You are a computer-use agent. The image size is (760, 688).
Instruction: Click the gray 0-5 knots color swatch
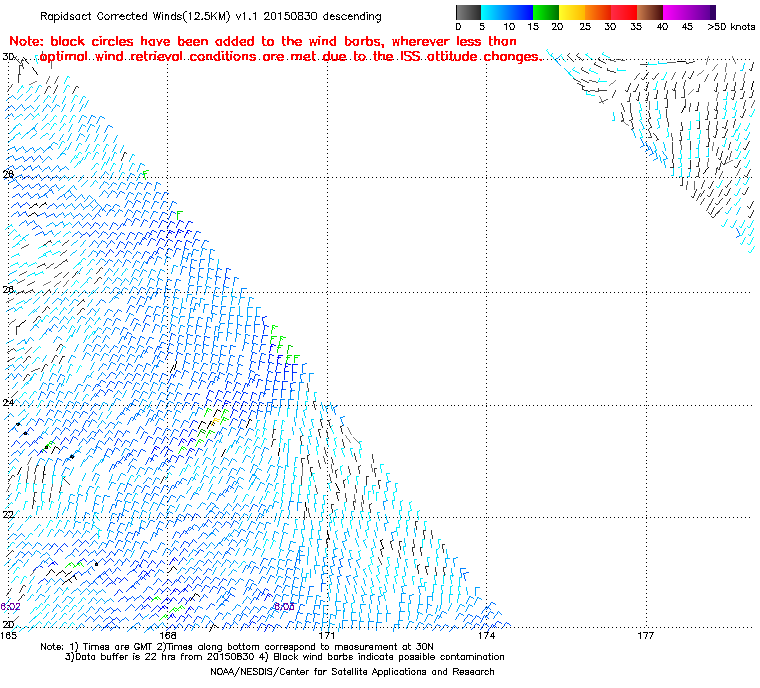(468, 13)
